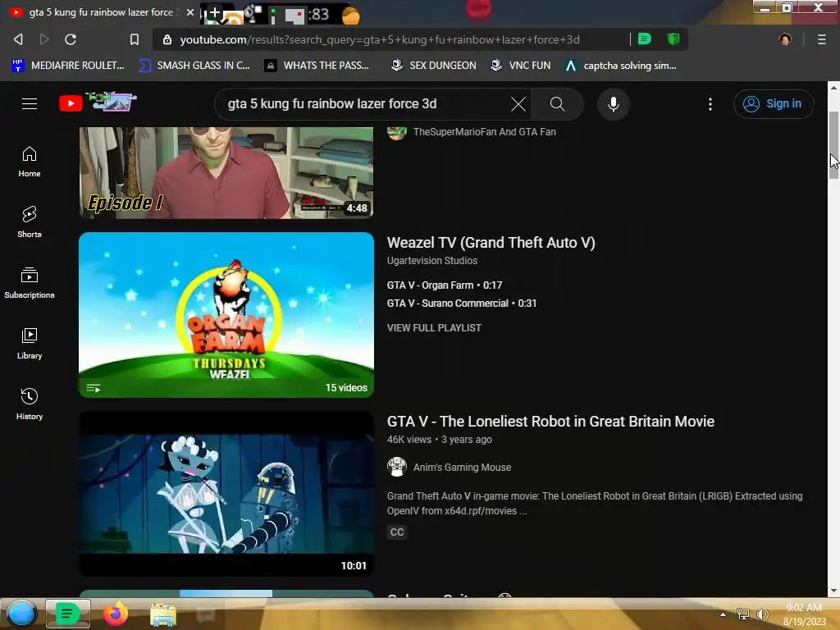Click the TheSuperMarioFan channel avatar
Image resolution: width=840 pixels, height=630 pixels.
click(x=397, y=132)
